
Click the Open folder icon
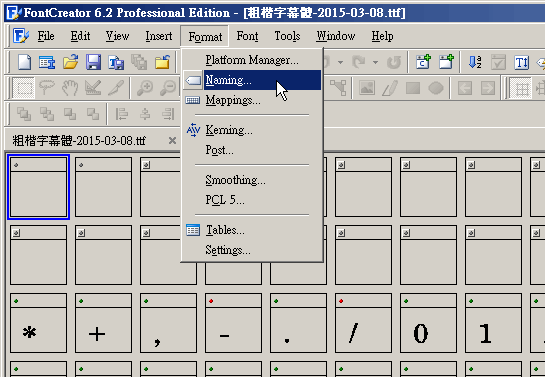pyautogui.click(x=70, y=63)
